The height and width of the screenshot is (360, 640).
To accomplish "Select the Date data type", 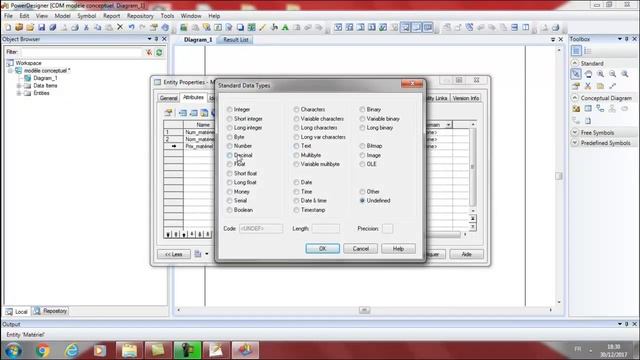I will 303,182.
